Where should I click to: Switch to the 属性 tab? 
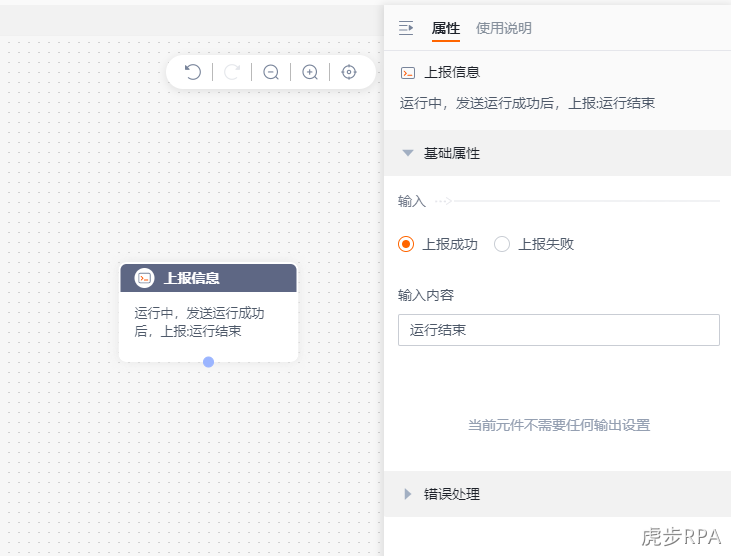pos(446,28)
